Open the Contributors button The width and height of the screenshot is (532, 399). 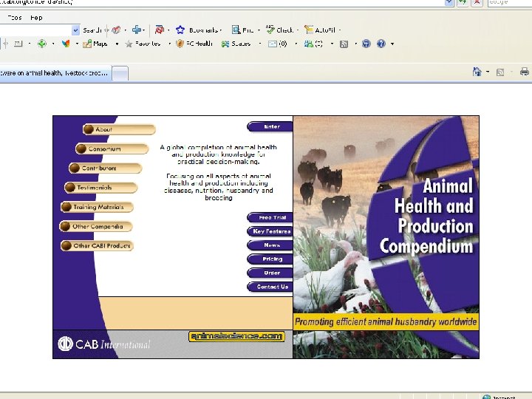(105, 168)
